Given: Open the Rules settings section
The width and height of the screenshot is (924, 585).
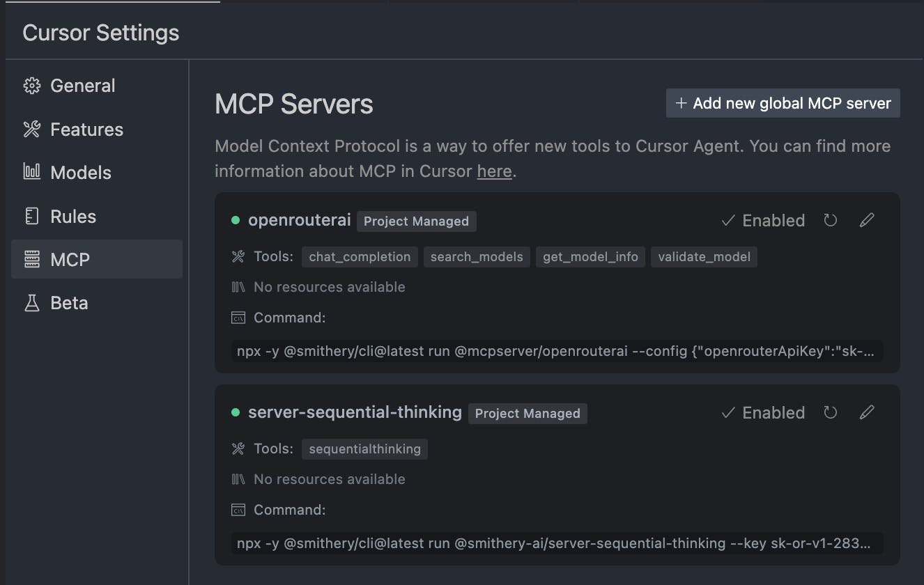Looking at the screenshot, I should coord(72,217).
